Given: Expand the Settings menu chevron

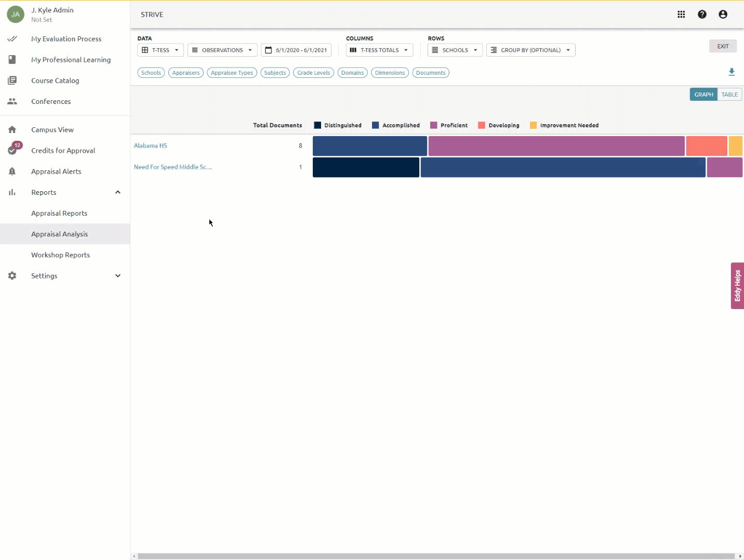Looking at the screenshot, I should pyautogui.click(x=118, y=276).
